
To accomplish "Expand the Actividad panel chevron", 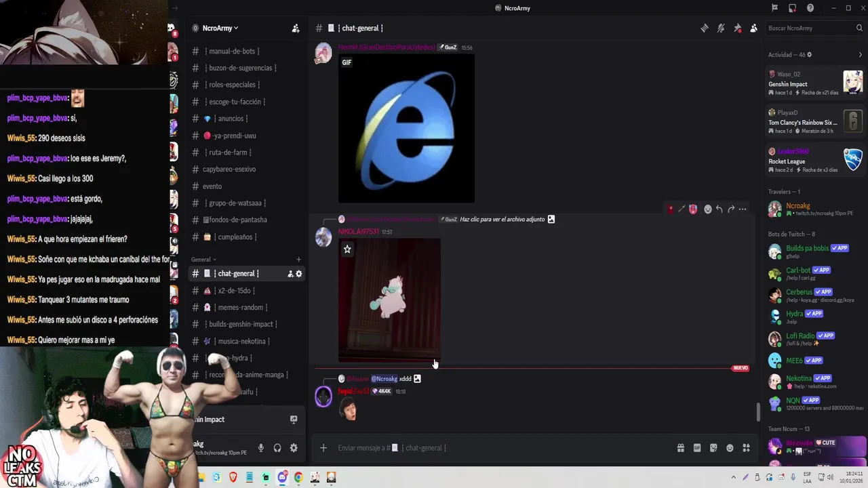I will coord(860,55).
